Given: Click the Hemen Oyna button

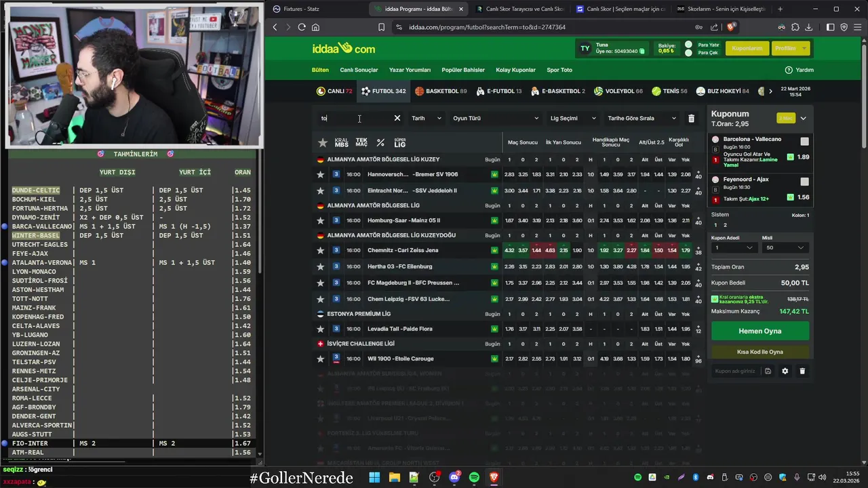Looking at the screenshot, I should pos(759,331).
